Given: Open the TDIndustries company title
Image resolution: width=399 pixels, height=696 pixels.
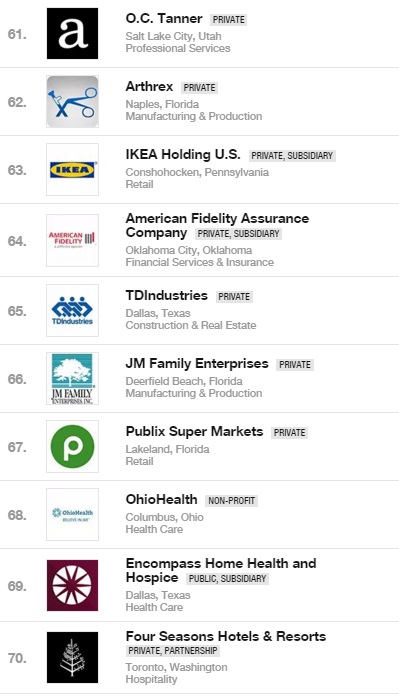Looking at the screenshot, I should [166, 296].
